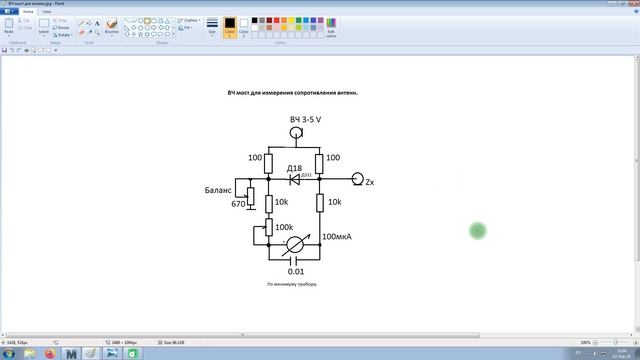640x360 pixels.
Task: Switch to the Home ribbon tab
Action: click(x=28, y=11)
